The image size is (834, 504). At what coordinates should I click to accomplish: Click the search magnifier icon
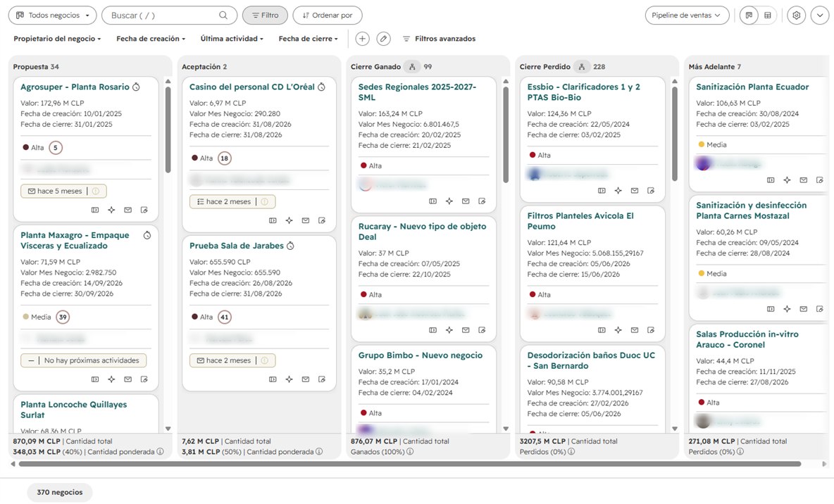pos(223,15)
